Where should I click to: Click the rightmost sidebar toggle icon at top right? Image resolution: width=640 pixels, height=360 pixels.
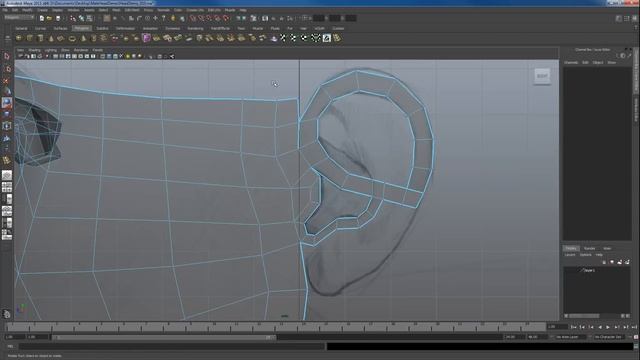pos(634,18)
